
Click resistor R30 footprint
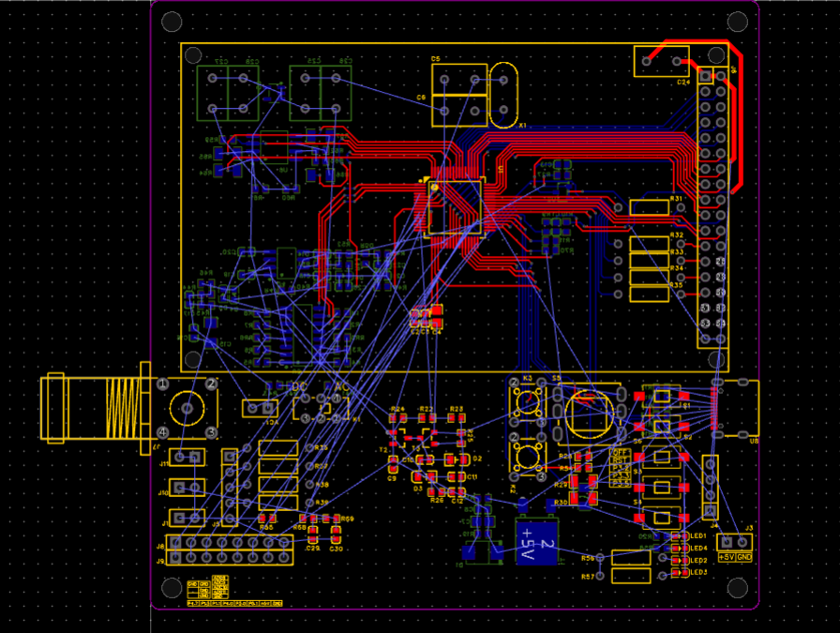pos(583,500)
